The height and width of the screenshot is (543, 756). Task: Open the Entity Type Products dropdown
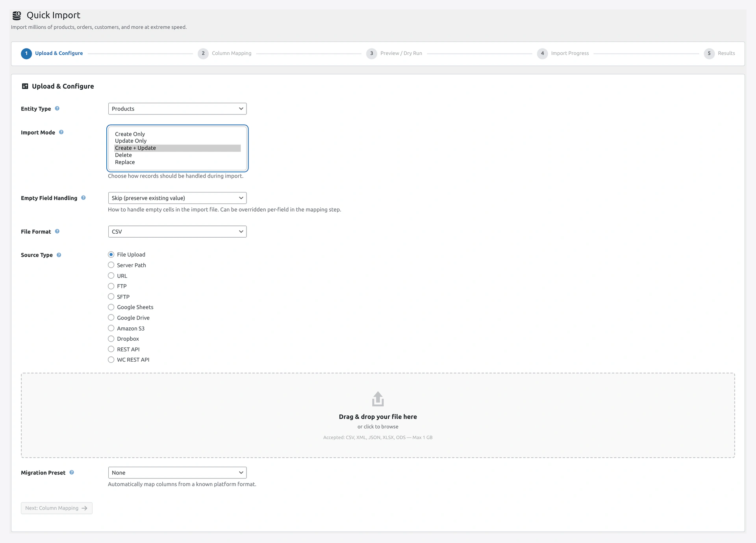[x=177, y=109]
